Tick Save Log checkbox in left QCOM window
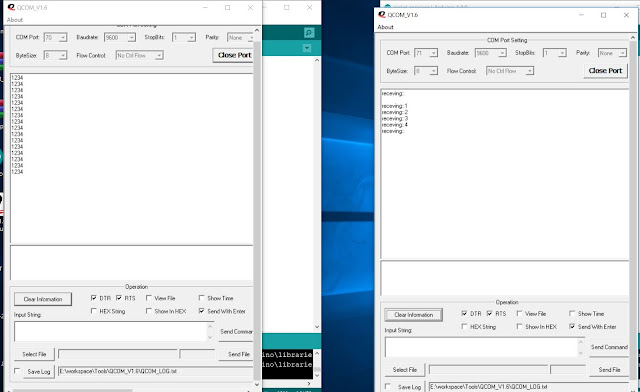Screen dimensions: 640x392 tap(17, 371)
